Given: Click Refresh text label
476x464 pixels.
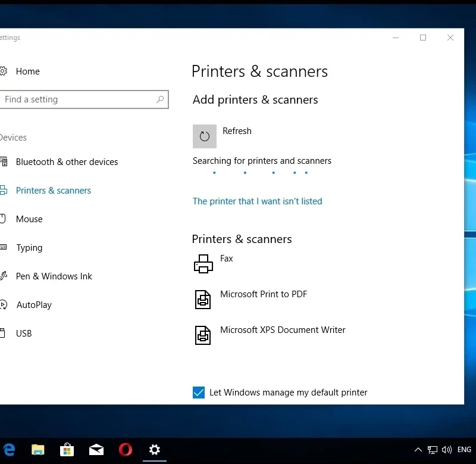Looking at the screenshot, I should point(237,131).
